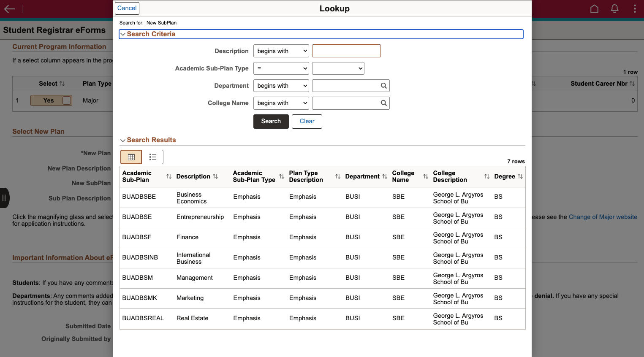Open the three-dot actions menu
The image size is (644, 357).
coord(635,9)
